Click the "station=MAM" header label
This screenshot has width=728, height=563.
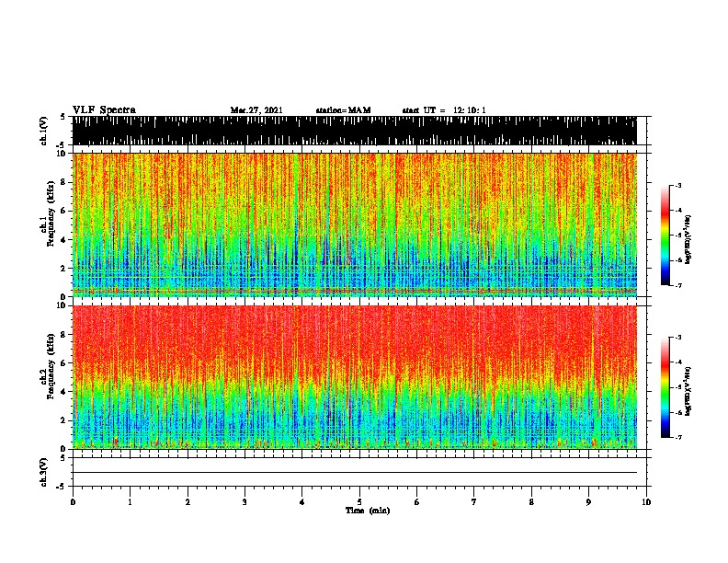point(343,110)
